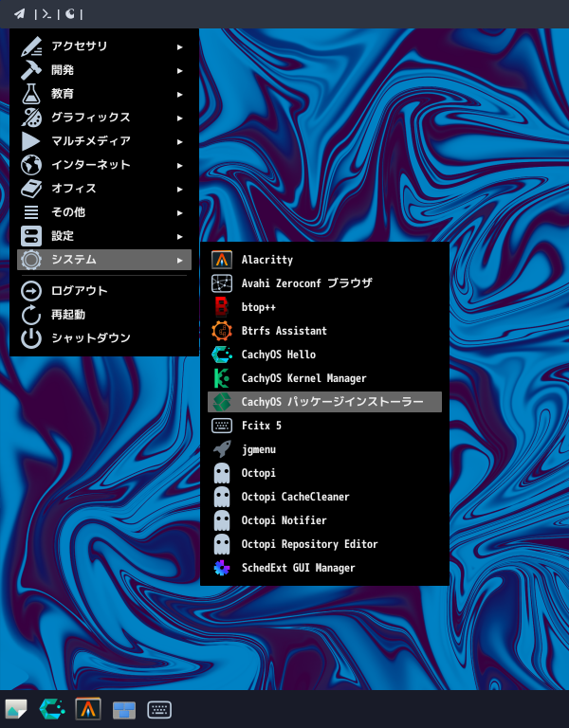The image size is (569, 728).
Task: Click the blue window tiles taskbar icon
Action: click(124, 710)
